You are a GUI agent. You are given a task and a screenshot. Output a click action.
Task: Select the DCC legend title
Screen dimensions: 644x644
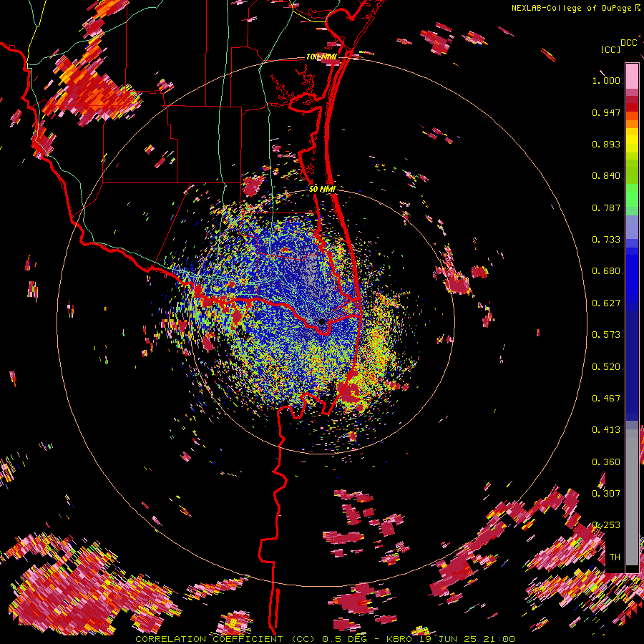(x=628, y=43)
